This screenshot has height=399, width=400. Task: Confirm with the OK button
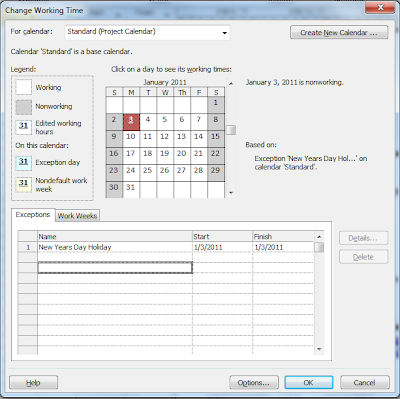coord(309,382)
